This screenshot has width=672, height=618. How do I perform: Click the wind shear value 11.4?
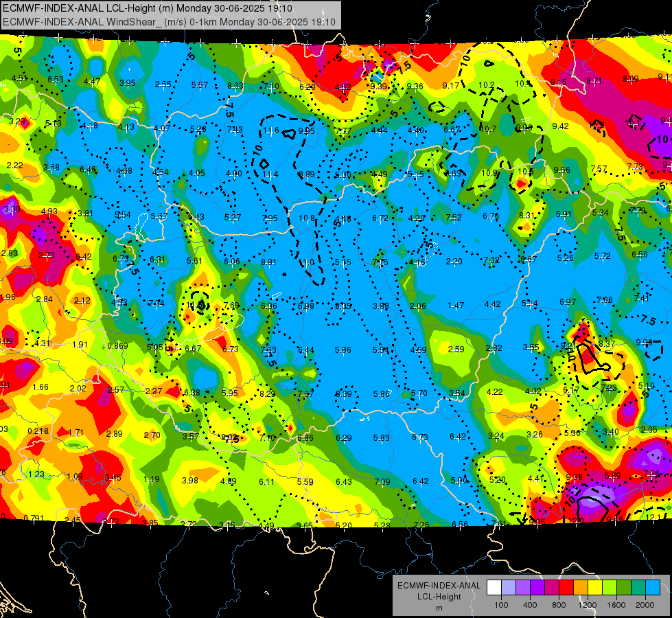click(x=270, y=174)
